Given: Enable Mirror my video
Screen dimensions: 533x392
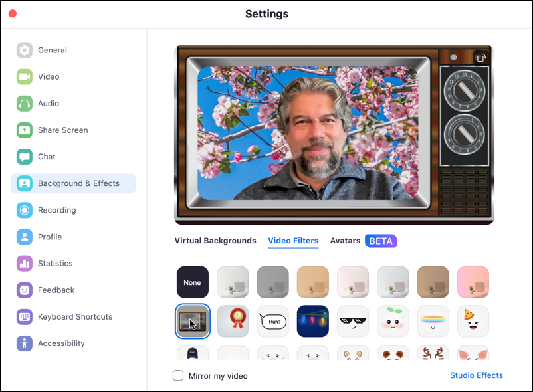Looking at the screenshot, I should 178,375.
